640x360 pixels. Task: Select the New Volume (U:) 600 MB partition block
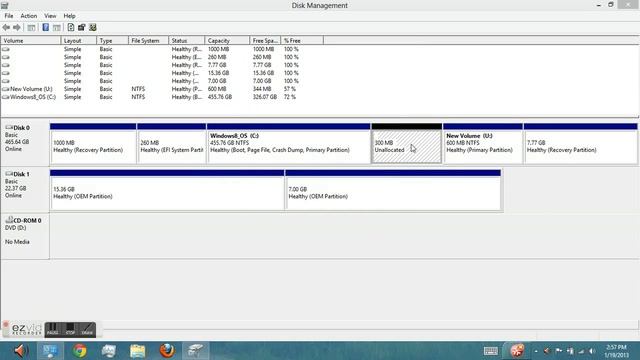(x=483, y=144)
